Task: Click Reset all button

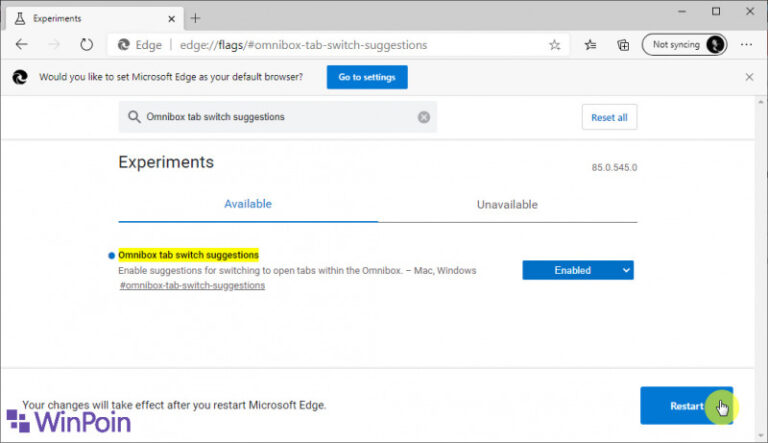Action: (609, 117)
